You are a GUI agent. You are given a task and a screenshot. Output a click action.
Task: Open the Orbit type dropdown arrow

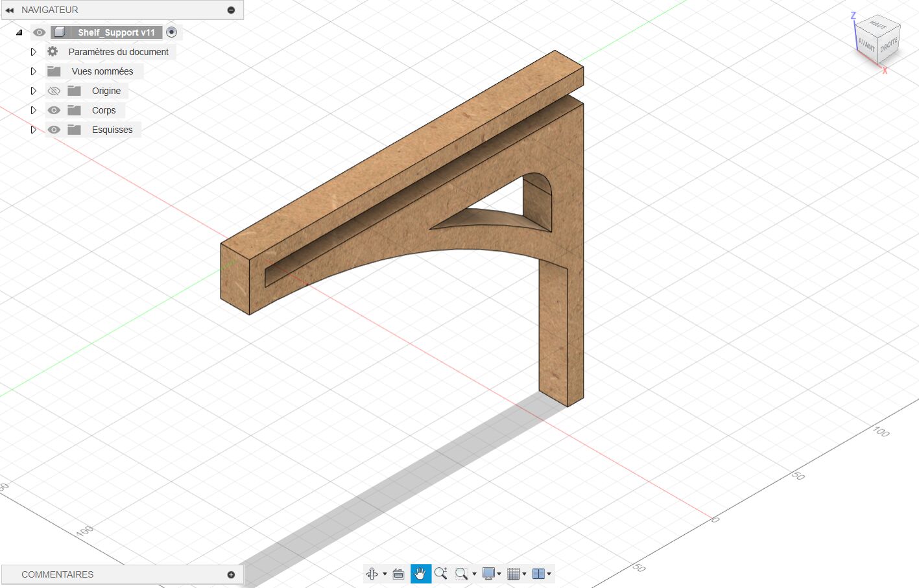(x=385, y=574)
